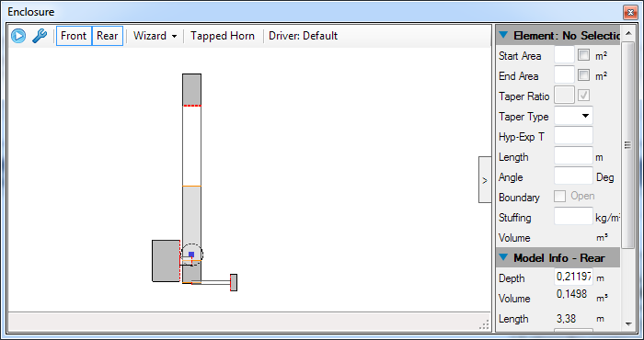This screenshot has width=644, height=340.
Task: Toggle the Boundary Open checkbox
Action: point(559,196)
